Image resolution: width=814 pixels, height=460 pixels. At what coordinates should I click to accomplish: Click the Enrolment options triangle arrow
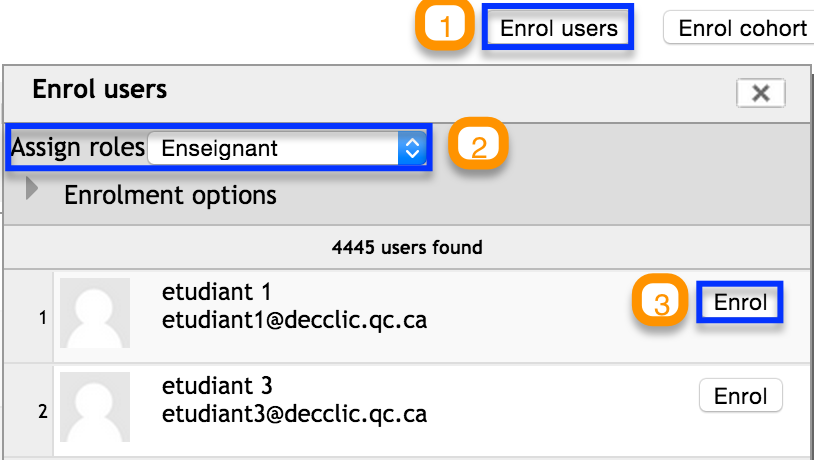click(32, 188)
